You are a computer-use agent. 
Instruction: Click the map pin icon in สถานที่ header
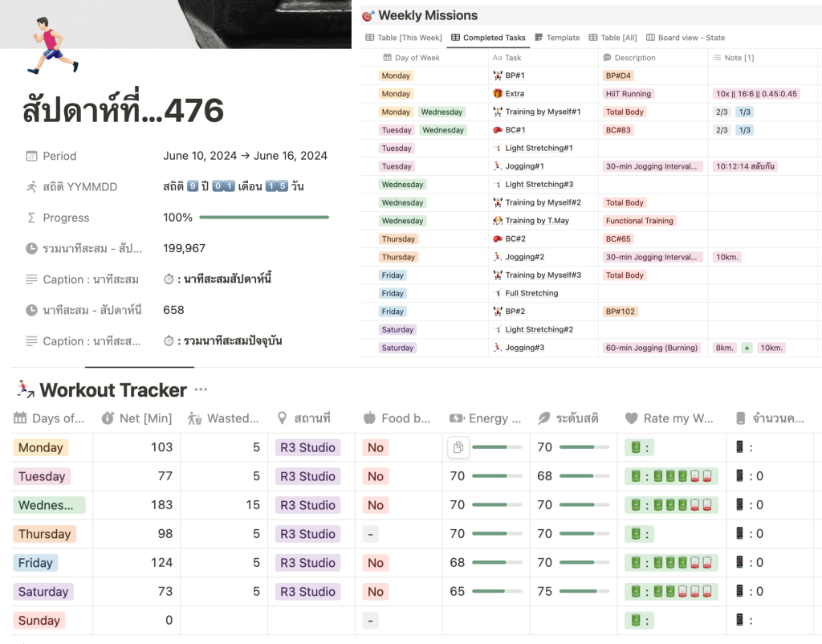pos(282,418)
